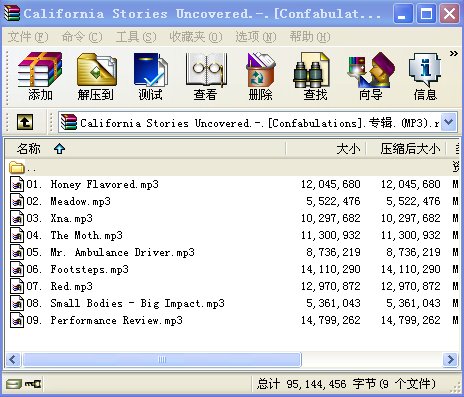Open the 帮助(H) menu
The height and width of the screenshot is (397, 464).
coord(310,37)
